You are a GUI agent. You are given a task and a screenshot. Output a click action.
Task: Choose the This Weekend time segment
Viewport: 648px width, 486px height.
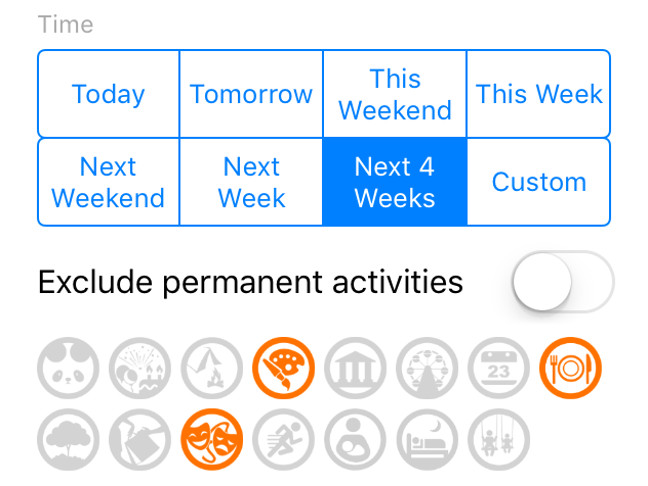[x=395, y=94]
